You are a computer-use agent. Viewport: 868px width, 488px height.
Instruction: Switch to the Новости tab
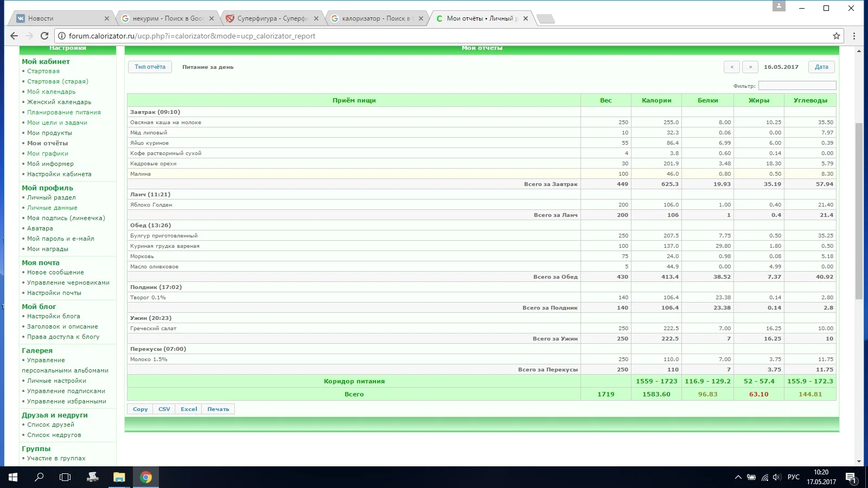61,18
